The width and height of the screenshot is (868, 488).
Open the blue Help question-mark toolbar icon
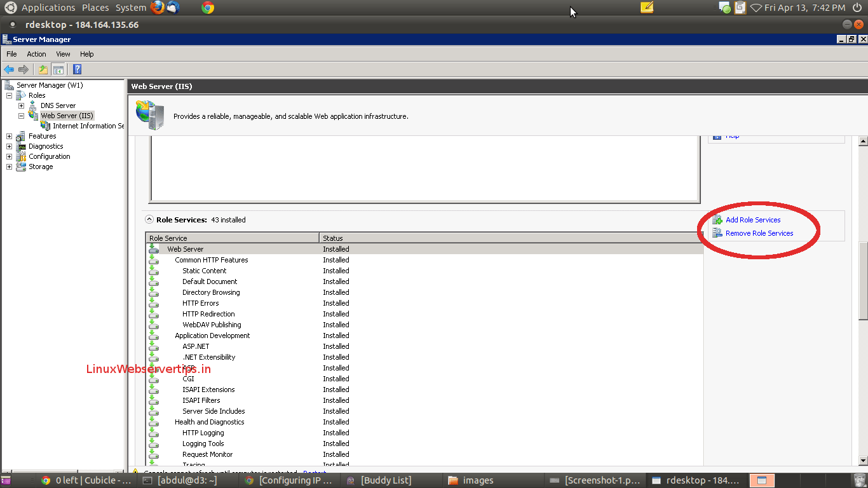point(77,69)
